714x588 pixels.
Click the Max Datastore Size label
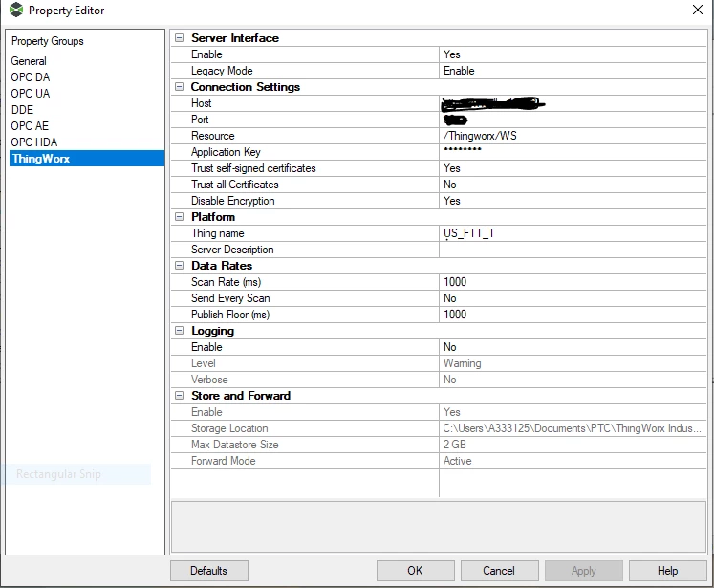234,445
